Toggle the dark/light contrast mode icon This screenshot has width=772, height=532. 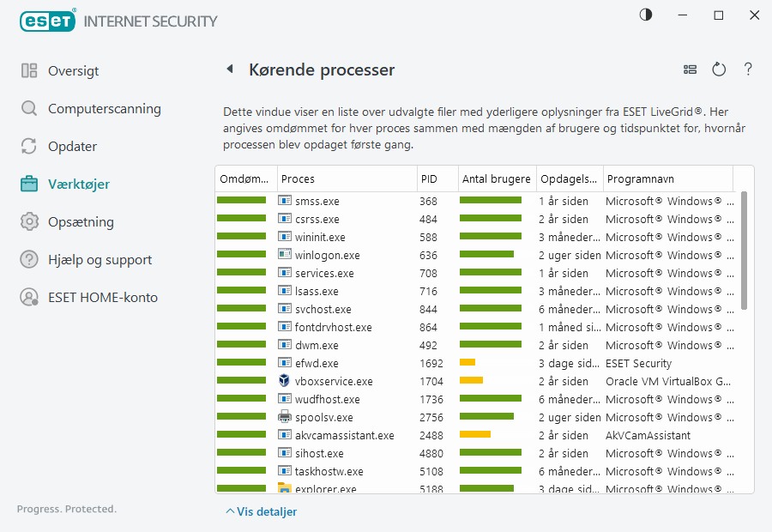(645, 15)
